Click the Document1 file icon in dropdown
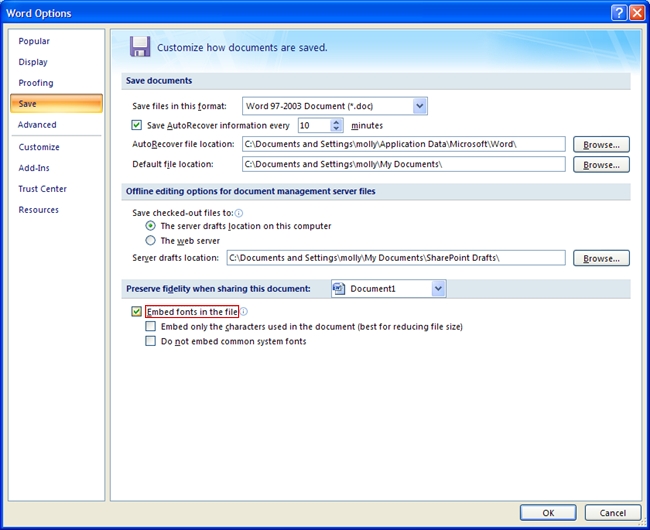 click(x=340, y=289)
